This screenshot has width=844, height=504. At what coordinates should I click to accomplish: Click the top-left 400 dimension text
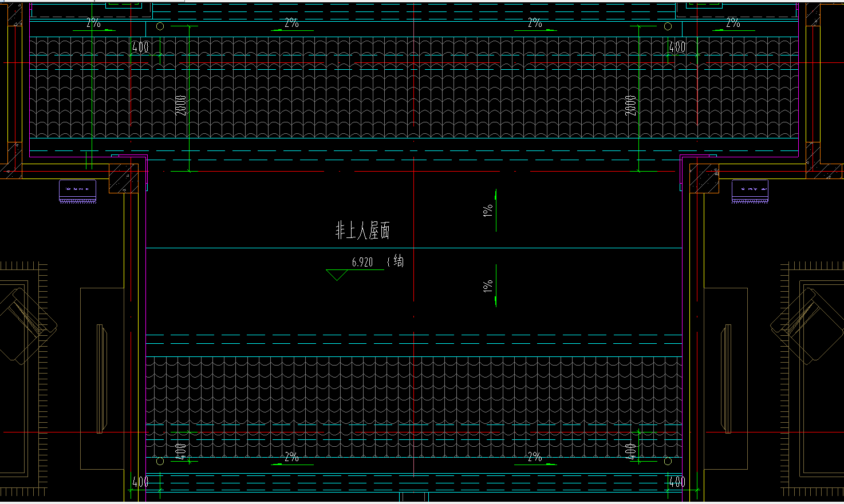[x=141, y=47]
